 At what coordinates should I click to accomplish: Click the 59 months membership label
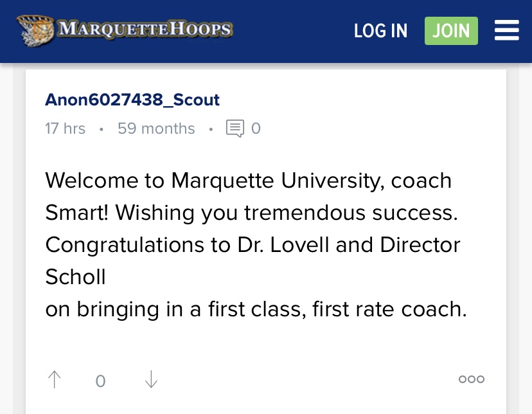click(x=156, y=129)
